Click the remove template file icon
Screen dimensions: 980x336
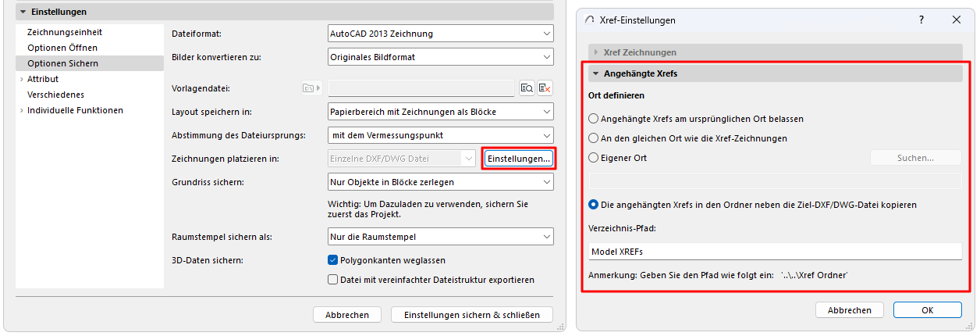click(x=545, y=88)
